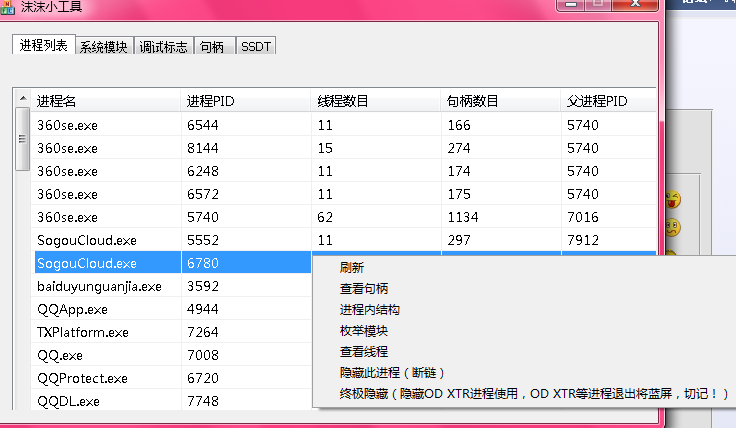Click thread count cell 15
Image resolution: width=736 pixels, height=428 pixels.
325,148
